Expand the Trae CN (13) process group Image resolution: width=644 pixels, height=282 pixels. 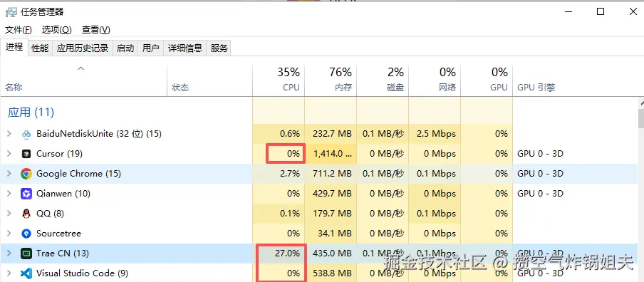[9, 254]
